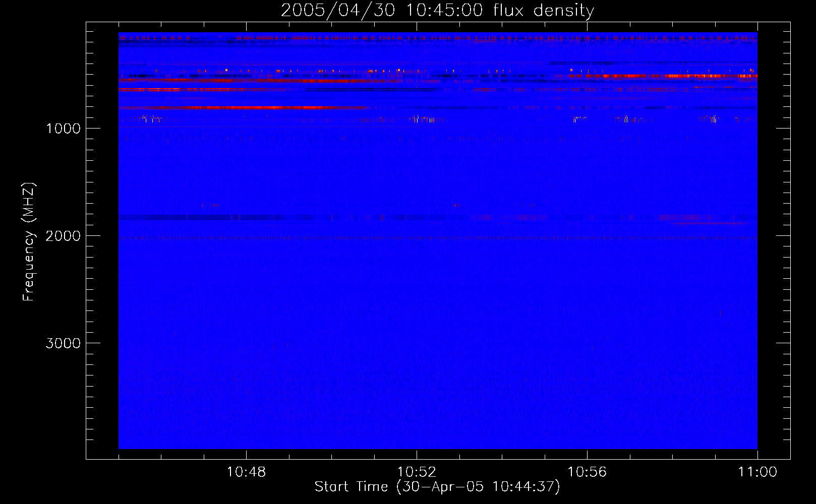Image resolution: width=816 pixels, height=504 pixels.
Task: Click the thin dotted red line at 2000 MHz
Action: point(403,237)
